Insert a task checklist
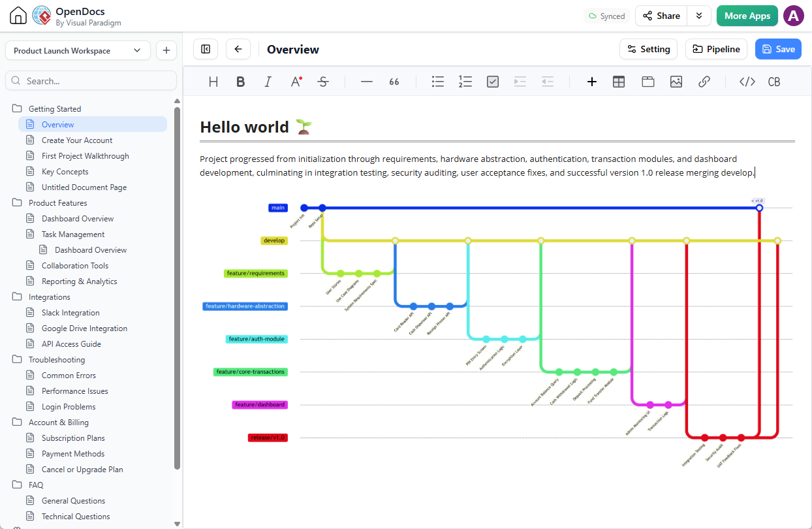The width and height of the screenshot is (812, 529). point(493,82)
